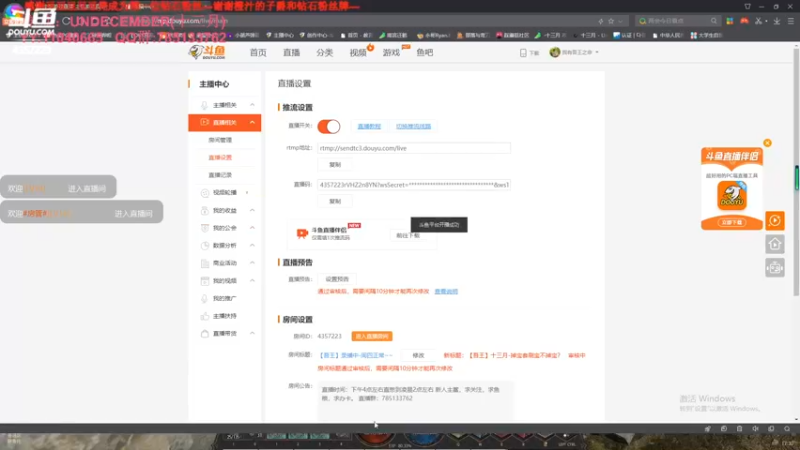This screenshot has height=450, width=800.
Task: Click the 数据分析 chart icon
Action: pyautogui.click(x=205, y=245)
